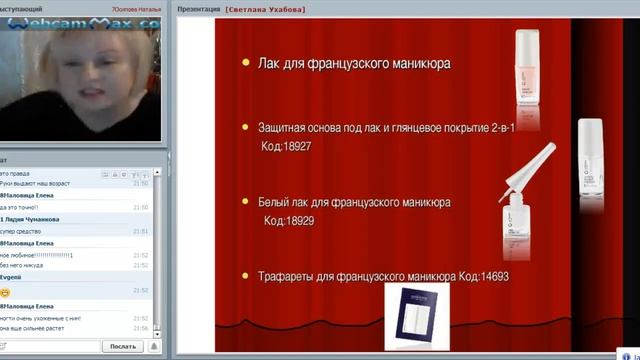Click the chat scrollbar down arrow
The height and width of the screenshot is (360, 640).
coord(157,334)
